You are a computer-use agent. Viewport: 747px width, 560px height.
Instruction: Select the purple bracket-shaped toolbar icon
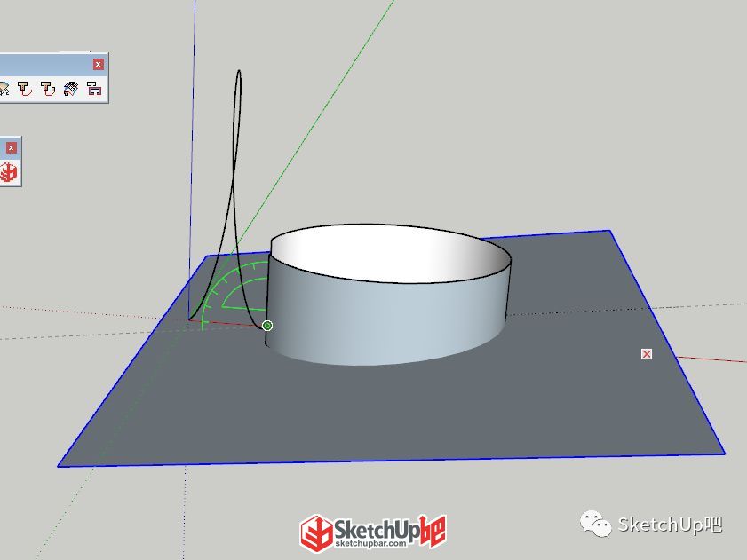pyautogui.click(x=94, y=89)
